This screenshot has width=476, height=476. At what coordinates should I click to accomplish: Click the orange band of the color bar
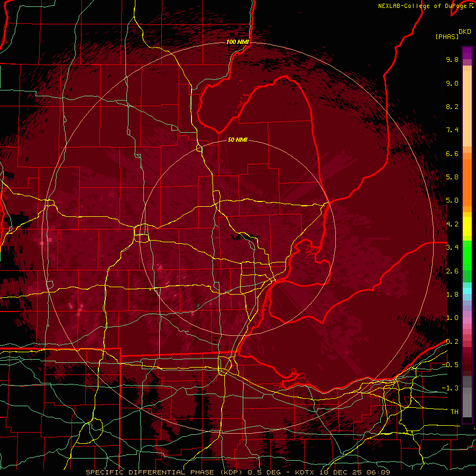[x=467, y=182]
